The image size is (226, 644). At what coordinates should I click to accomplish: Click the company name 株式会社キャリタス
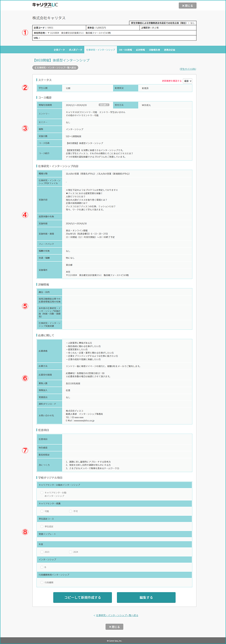[x=49, y=18]
